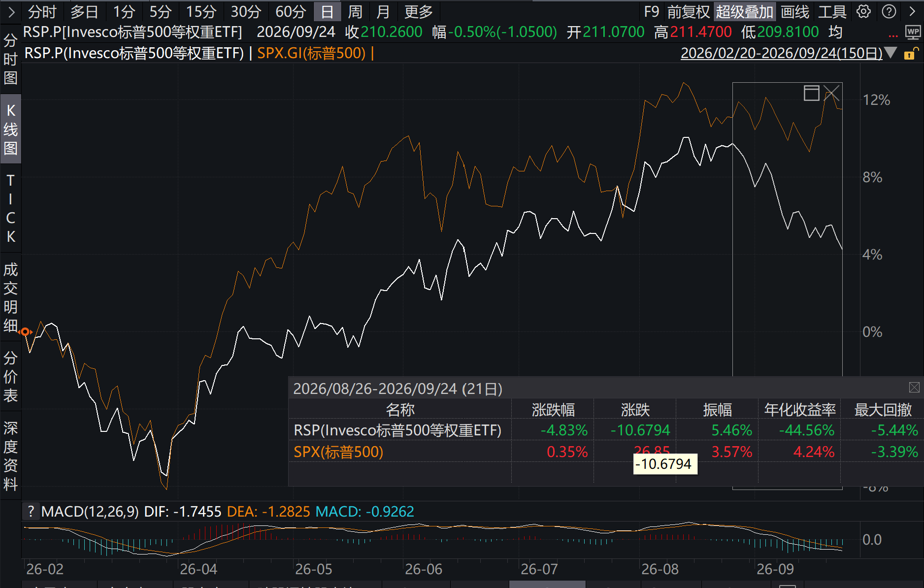Open the date range dropdown triangle
Viewport: 924px width, 588px height.
tap(891, 53)
